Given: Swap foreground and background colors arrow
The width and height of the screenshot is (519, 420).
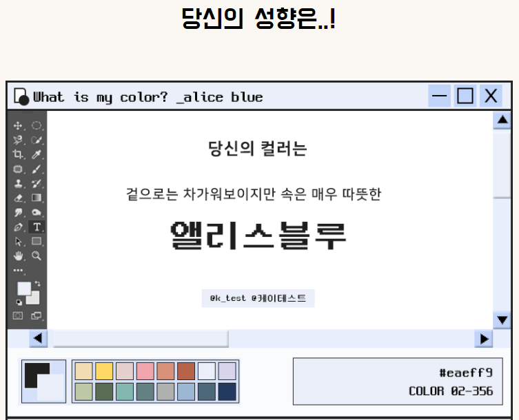Looking at the screenshot, I should [38, 284].
